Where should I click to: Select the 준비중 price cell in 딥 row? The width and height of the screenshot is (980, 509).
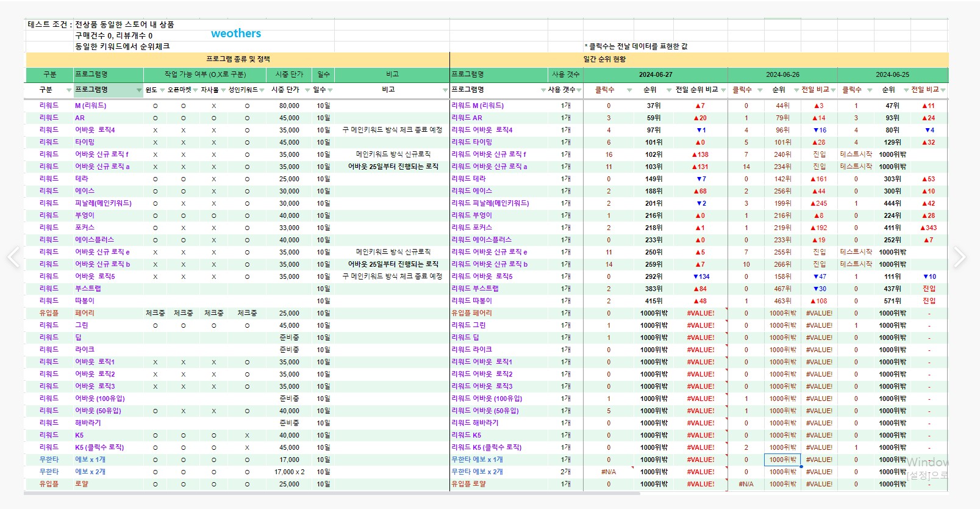pyautogui.click(x=289, y=338)
